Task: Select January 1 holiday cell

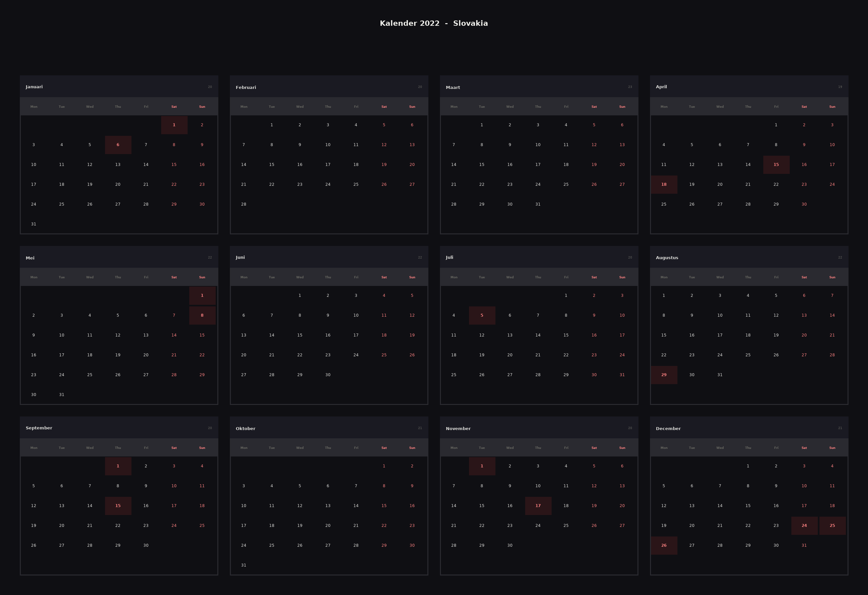Action: point(174,125)
